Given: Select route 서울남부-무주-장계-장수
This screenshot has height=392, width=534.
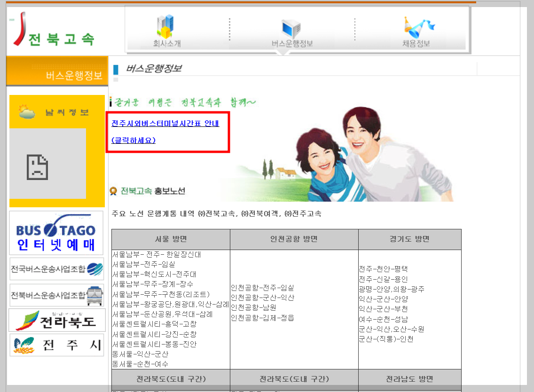Looking at the screenshot, I should coord(153,284).
